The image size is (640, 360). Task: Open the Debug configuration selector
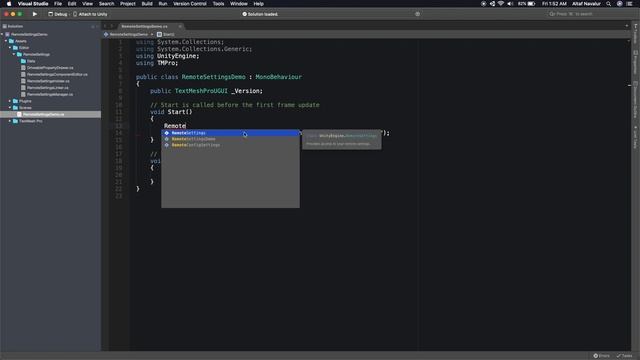pos(58,14)
